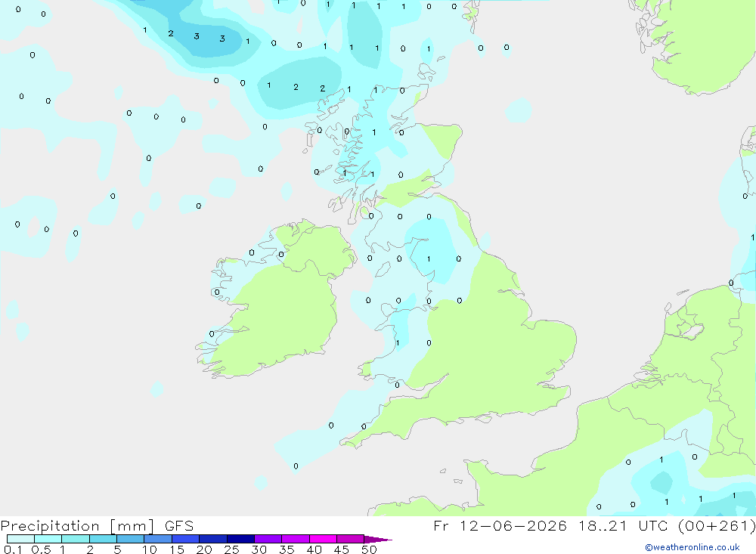Screen dimensions: 756x554
Task: Select the '15' legend label
Action: point(177,549)
